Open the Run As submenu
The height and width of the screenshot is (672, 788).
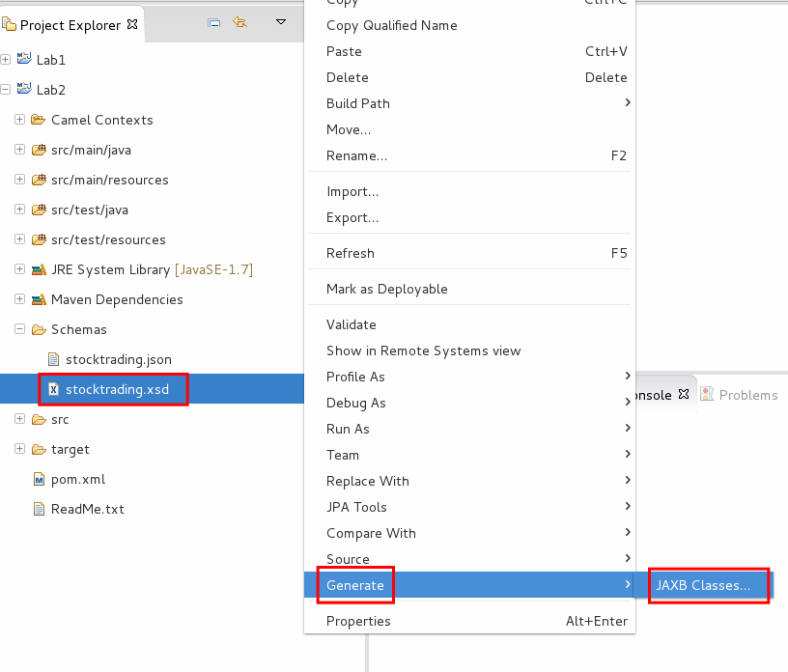(348, 429)
